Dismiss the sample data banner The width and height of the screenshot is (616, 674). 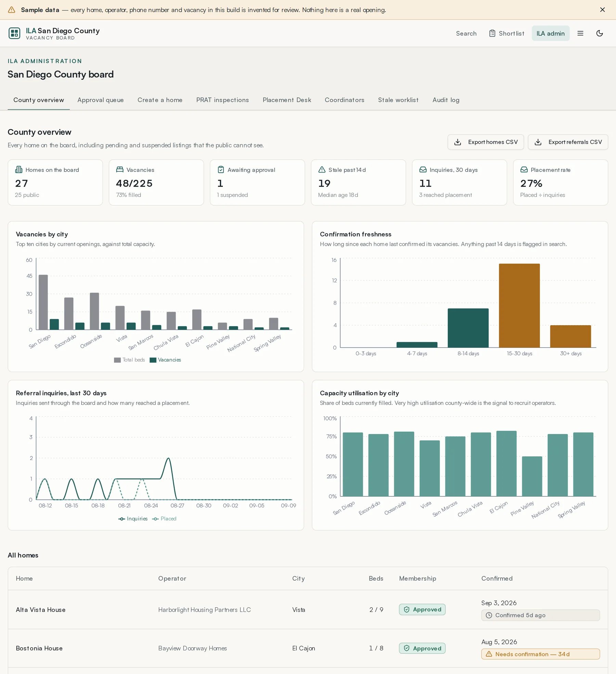(602, 10)
